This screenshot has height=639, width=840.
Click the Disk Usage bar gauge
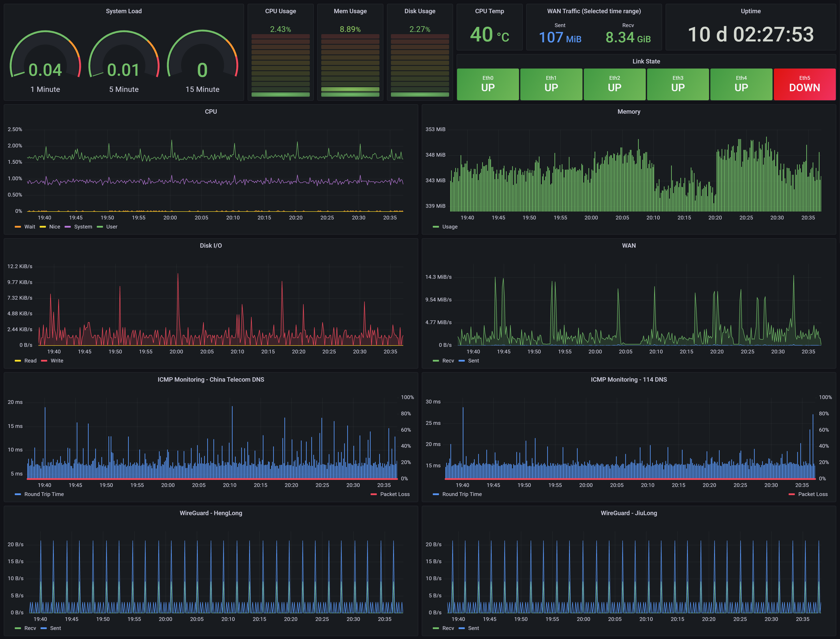pos(420,65)
